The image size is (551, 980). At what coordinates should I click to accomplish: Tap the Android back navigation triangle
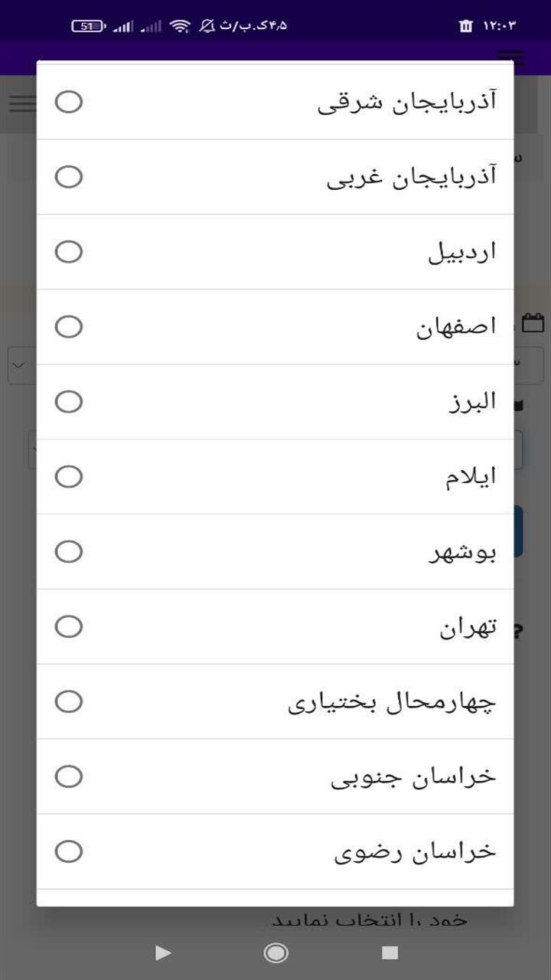(x=162, y=952)
